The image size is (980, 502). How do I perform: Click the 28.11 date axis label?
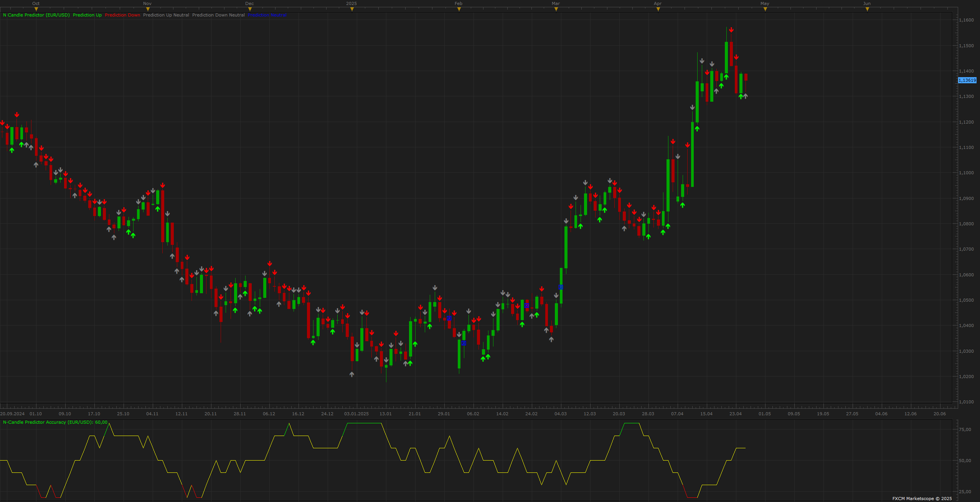click(x=240, y=414)
